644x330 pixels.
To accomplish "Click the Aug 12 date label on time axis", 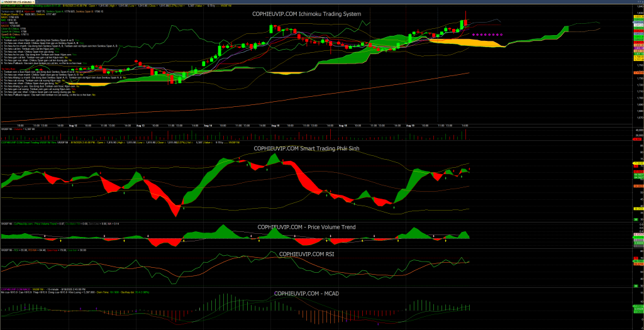I will [x=74, y=125].
